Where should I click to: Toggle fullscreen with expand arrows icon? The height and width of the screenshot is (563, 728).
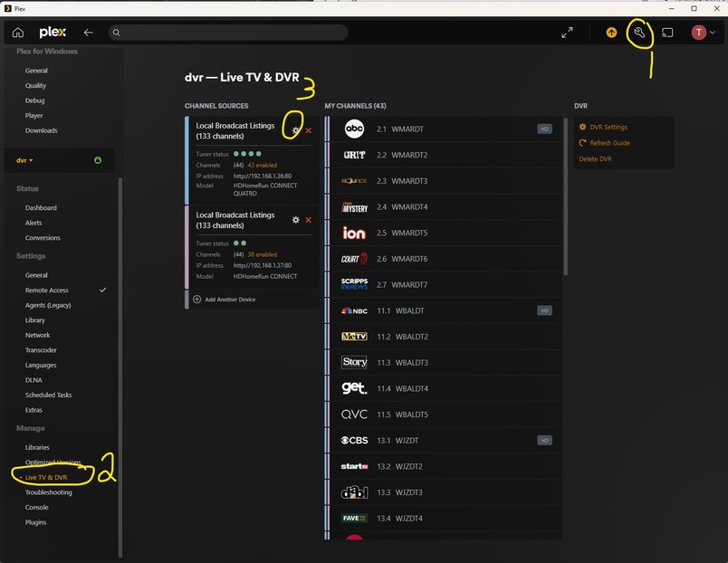(567, 33)
